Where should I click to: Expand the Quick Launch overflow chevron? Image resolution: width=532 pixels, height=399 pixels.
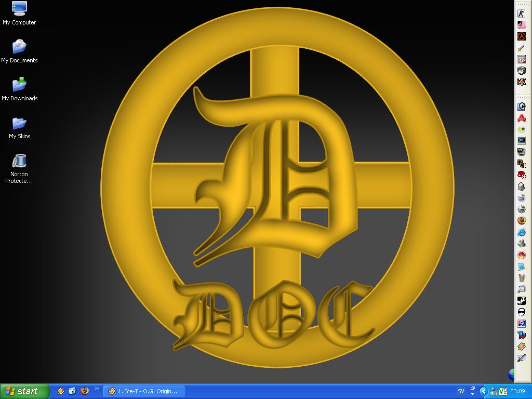[97, 389]
